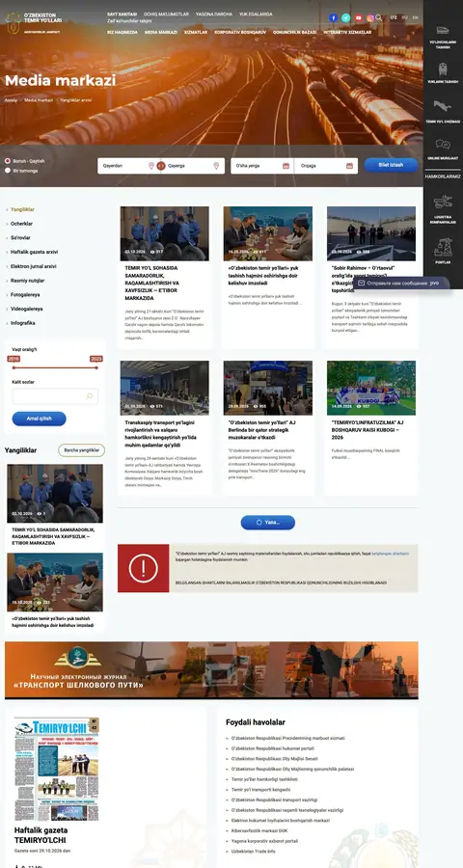Click the red exclamation warning icon
The height and width of the screenshot is (868, 463).
pos(144,568)
